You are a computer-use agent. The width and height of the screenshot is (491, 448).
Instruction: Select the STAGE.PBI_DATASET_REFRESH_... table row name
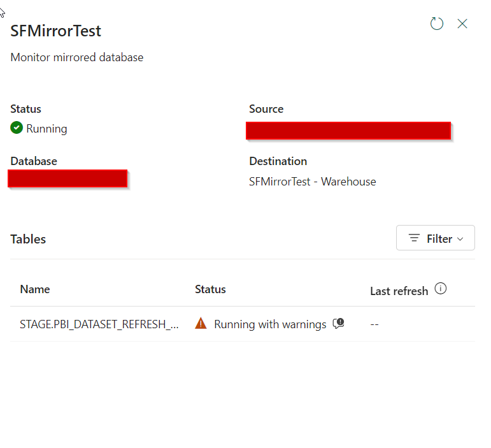[x=99, y=324]
